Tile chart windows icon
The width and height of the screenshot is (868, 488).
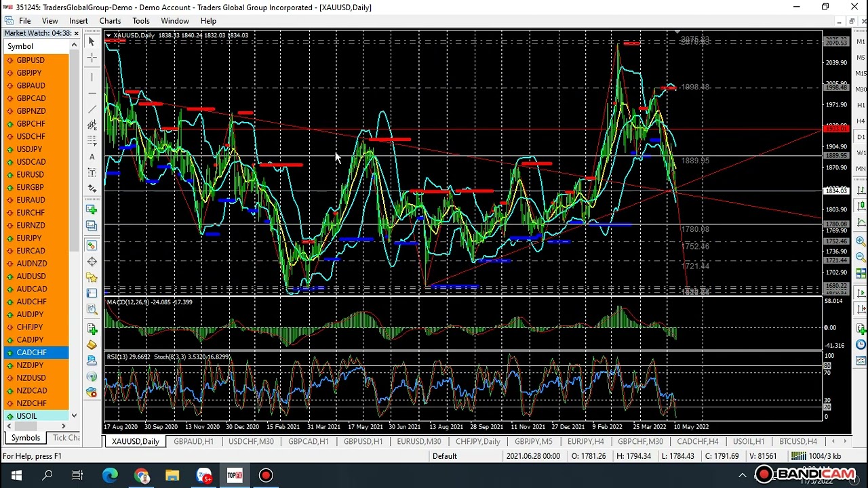tap(861, 273)
